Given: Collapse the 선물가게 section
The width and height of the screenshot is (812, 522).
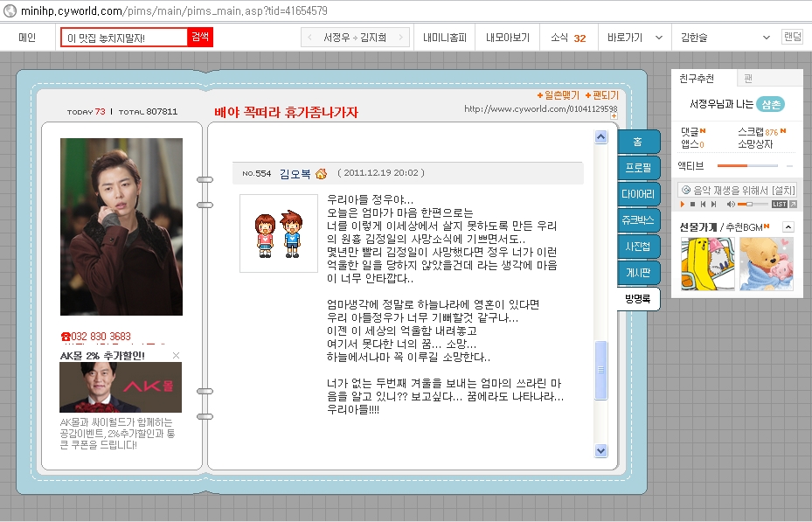Looking at the screenshot, I should (788, 226).
